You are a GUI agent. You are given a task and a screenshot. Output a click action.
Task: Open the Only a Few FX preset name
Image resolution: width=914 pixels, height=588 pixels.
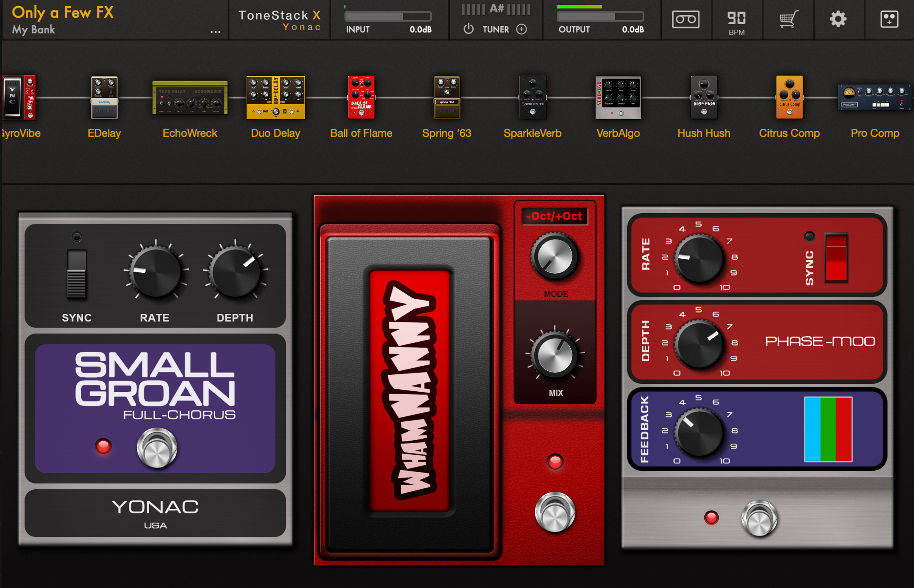click(63, 13)
